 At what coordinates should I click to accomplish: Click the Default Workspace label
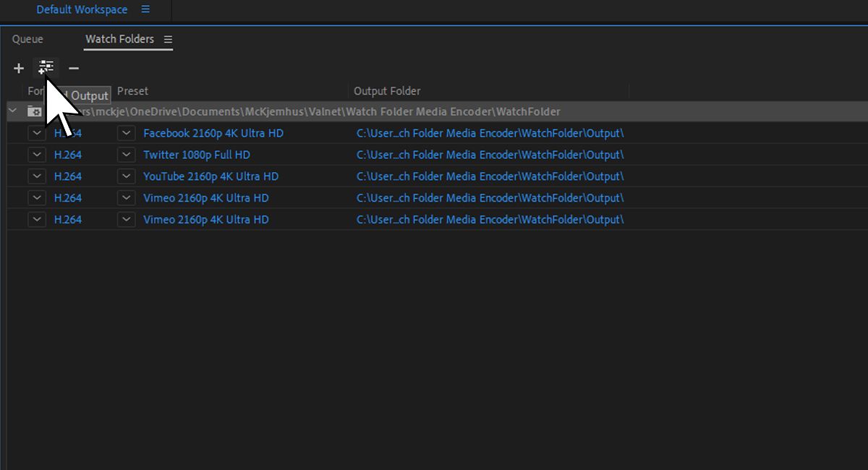pyautogui.click(x=82, y=9)
